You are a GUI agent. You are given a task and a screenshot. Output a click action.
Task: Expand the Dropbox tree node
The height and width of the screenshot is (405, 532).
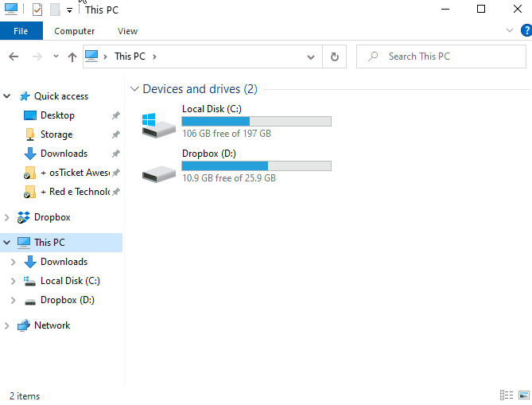[7, 217]
